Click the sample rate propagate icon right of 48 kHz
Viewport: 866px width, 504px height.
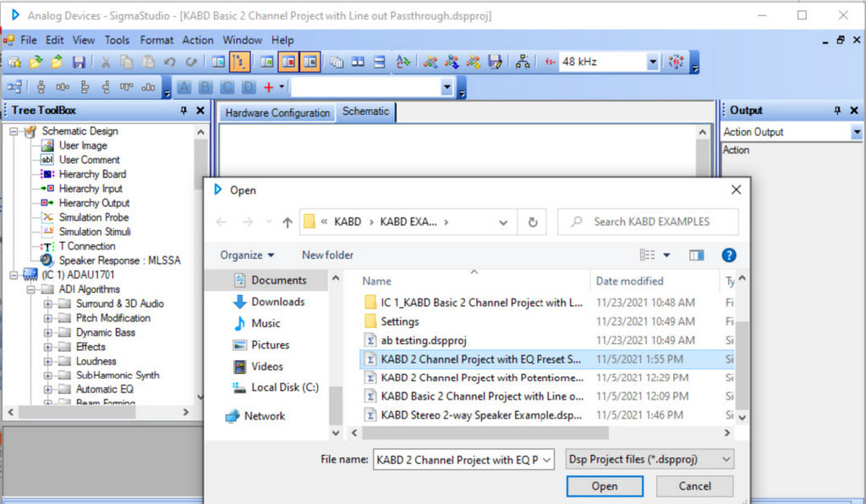point(676,62)
